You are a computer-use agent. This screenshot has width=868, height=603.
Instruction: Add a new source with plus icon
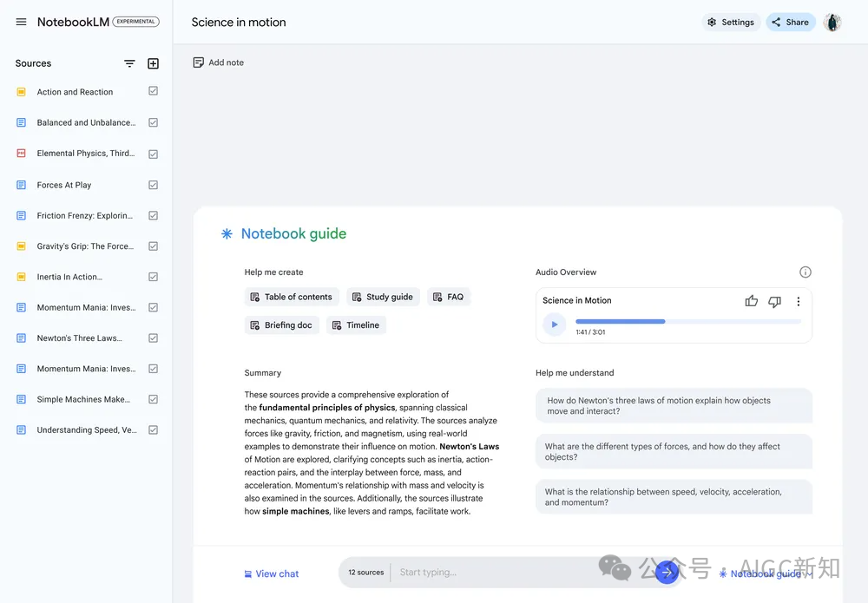pyautogui.click(x=153, y=63)
